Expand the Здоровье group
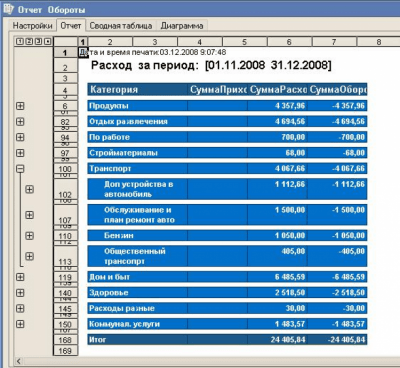Viewport: 400px width, 368px height. pyautogui.click(x=20, y=293)
